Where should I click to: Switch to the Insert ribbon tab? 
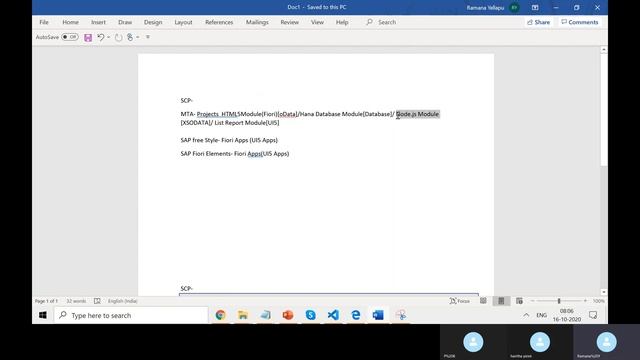98,22
